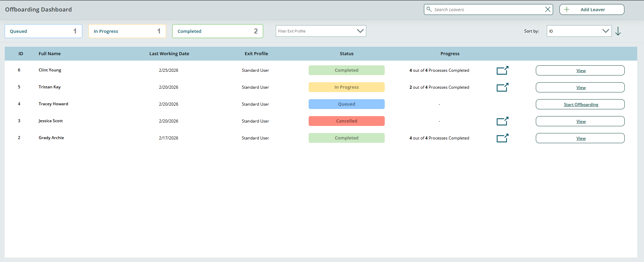Toggle sort direction arrow

pyautogui.click(x=618, y=31)
